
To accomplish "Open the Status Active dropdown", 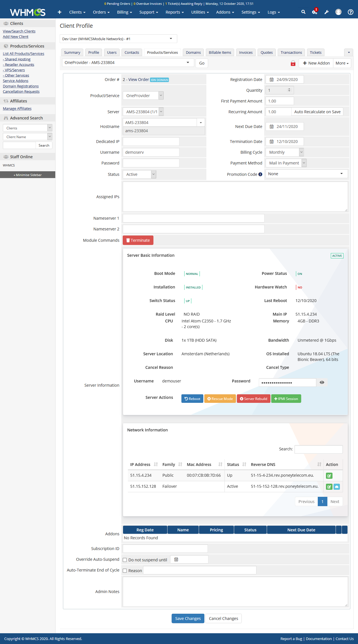I will 139,174.
